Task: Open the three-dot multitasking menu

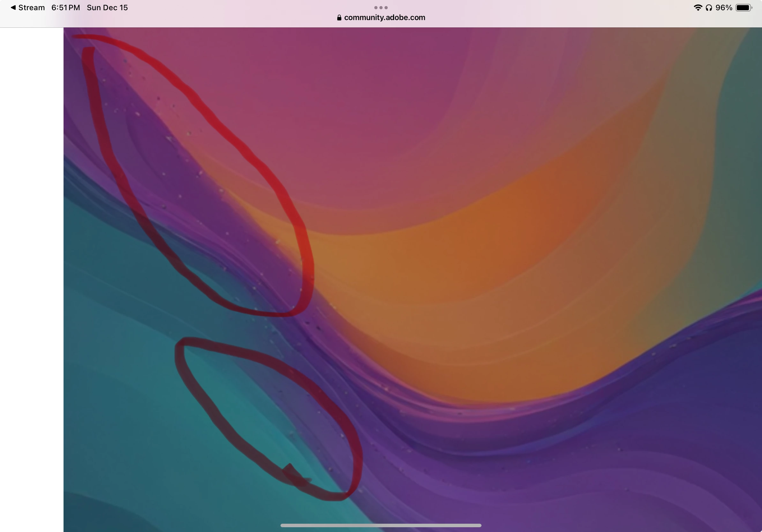Action: pos(381,7)
